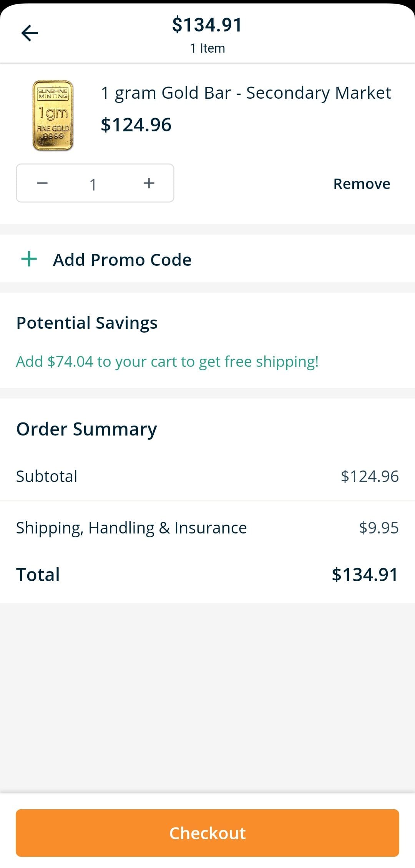The image size is (415, 868).
Task: Click the product price $124.96
Action: [x=136, y=125]
